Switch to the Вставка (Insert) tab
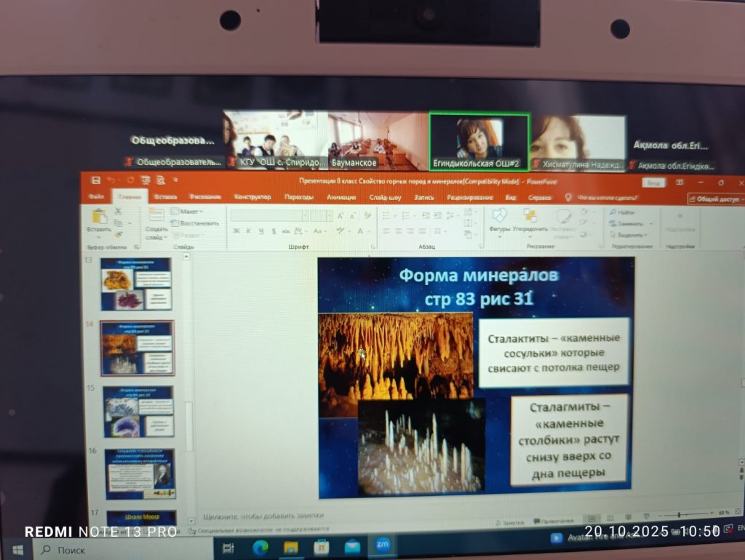 point(165,196)
